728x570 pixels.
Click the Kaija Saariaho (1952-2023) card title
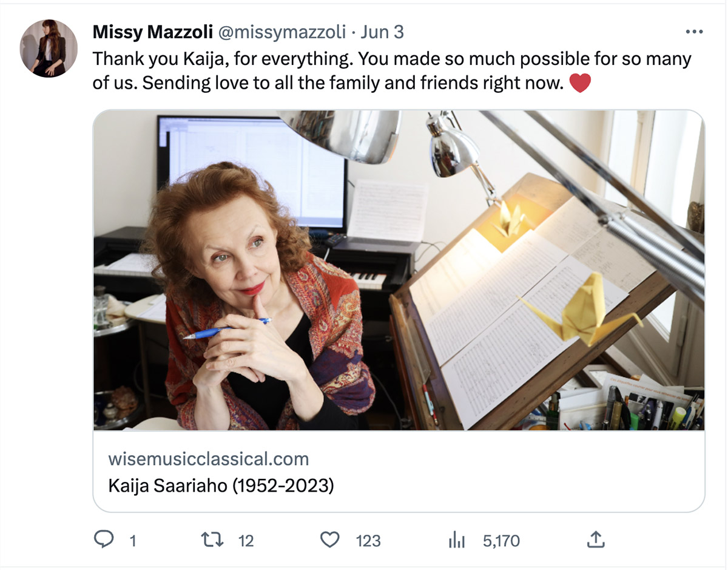click(221, 486)
